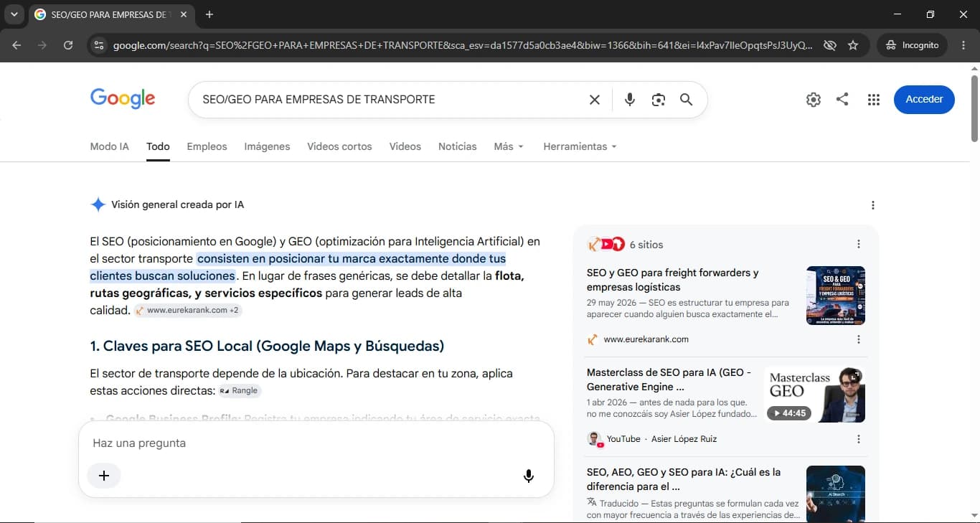Click the plus button in the question box
The width and height of the screenshot is (980, 523).
click(x=104, y=476)
